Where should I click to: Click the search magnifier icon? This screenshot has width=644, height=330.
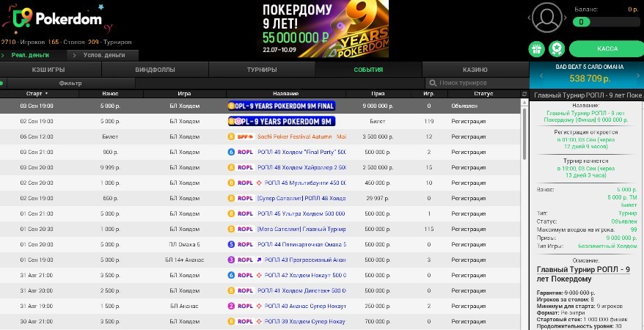click(433, 83)
